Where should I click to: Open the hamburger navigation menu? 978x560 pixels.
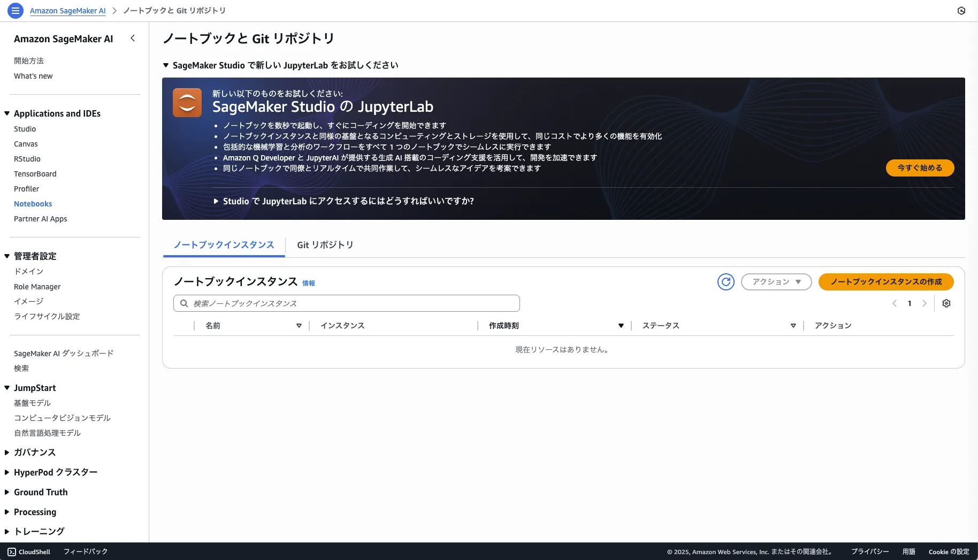click(x=16, y=11)
